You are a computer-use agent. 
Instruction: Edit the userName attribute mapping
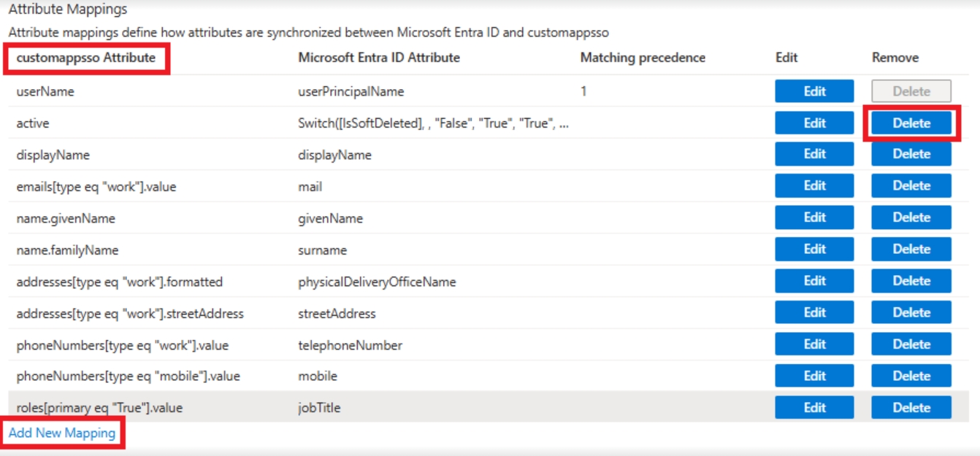click(814, 91)
